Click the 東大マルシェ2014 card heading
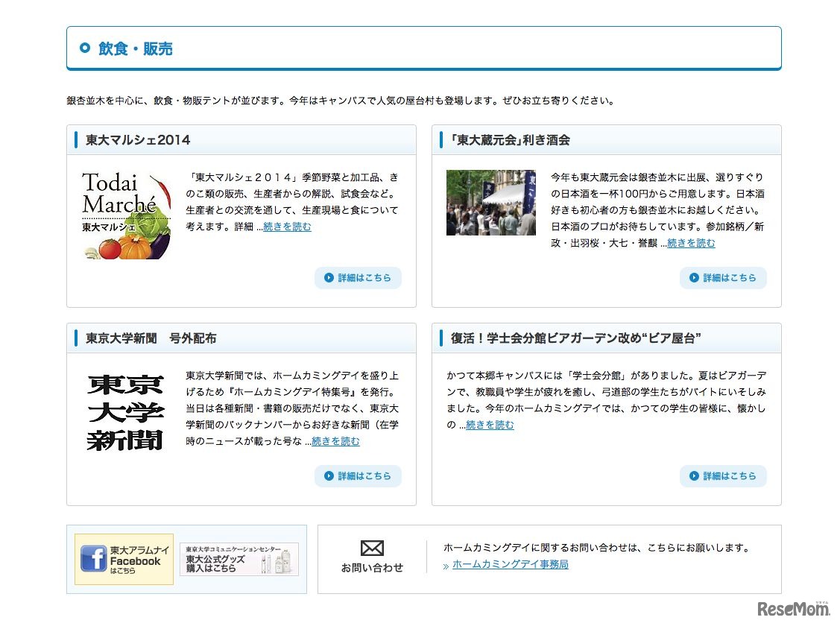 point(138,140)
